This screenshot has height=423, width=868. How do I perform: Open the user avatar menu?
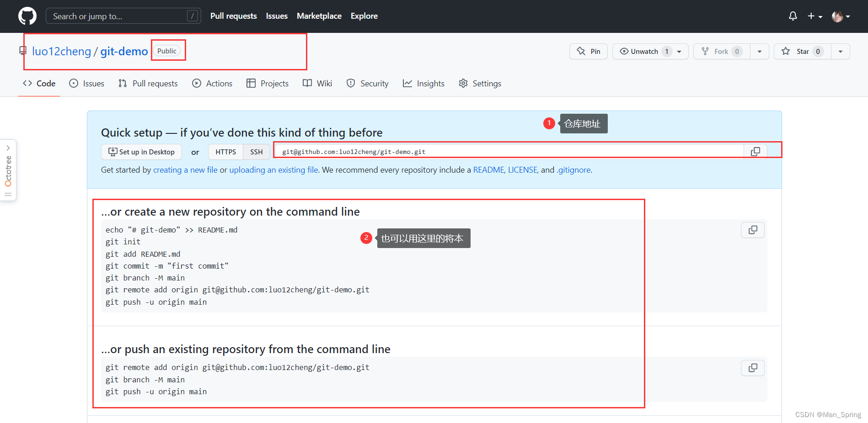[x=841, y=16]
